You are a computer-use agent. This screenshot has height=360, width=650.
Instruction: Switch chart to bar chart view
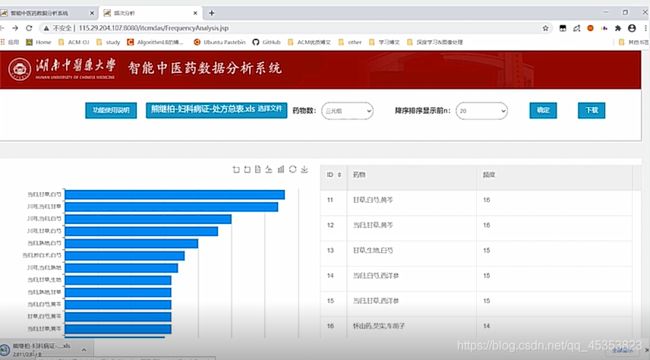pos(281,169)
